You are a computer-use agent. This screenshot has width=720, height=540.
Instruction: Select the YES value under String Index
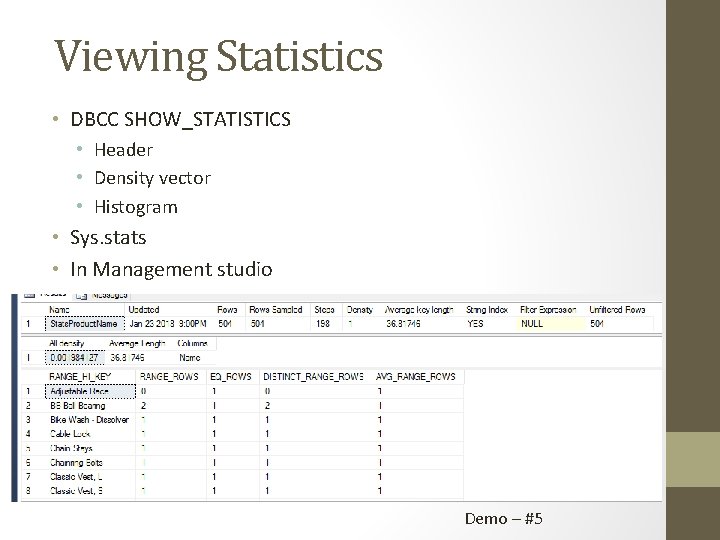click(475, 324)
